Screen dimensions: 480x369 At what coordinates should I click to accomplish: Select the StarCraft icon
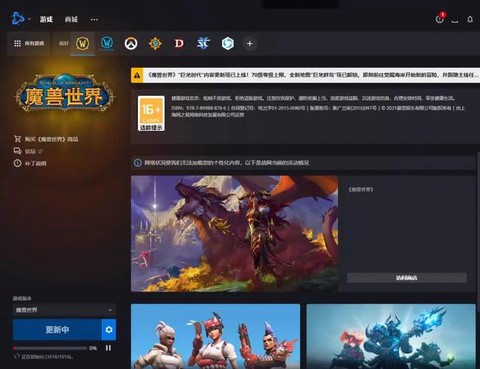(x=203, y=43)
